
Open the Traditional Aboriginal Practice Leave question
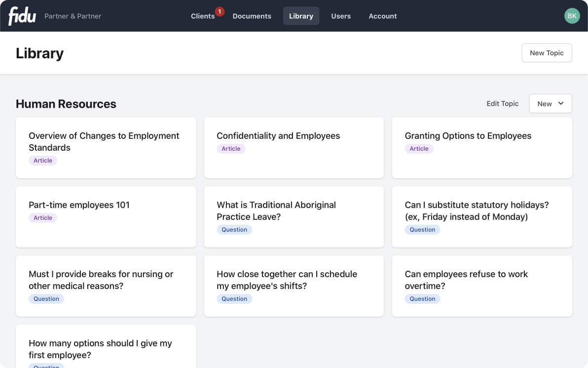coord(294,216)
